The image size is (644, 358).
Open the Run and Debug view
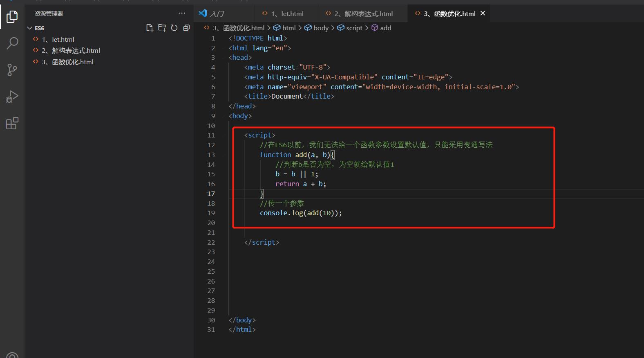pos(12,97)
